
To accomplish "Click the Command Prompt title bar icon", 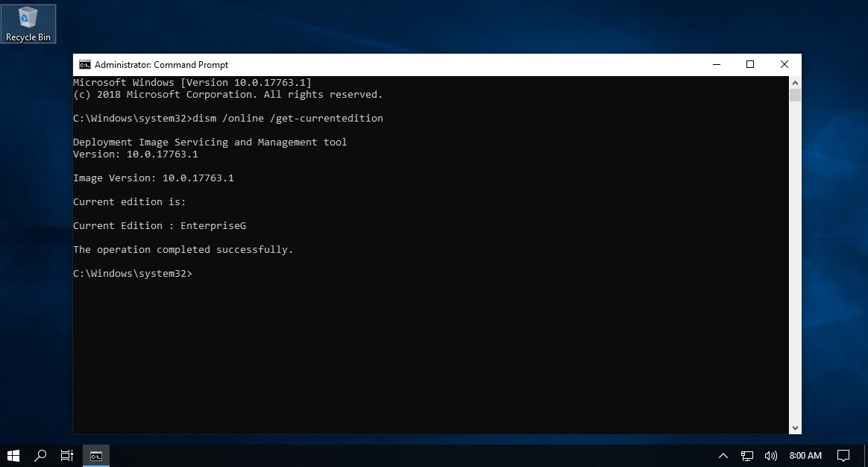I will pyautogui.click(x=85, y=65).
